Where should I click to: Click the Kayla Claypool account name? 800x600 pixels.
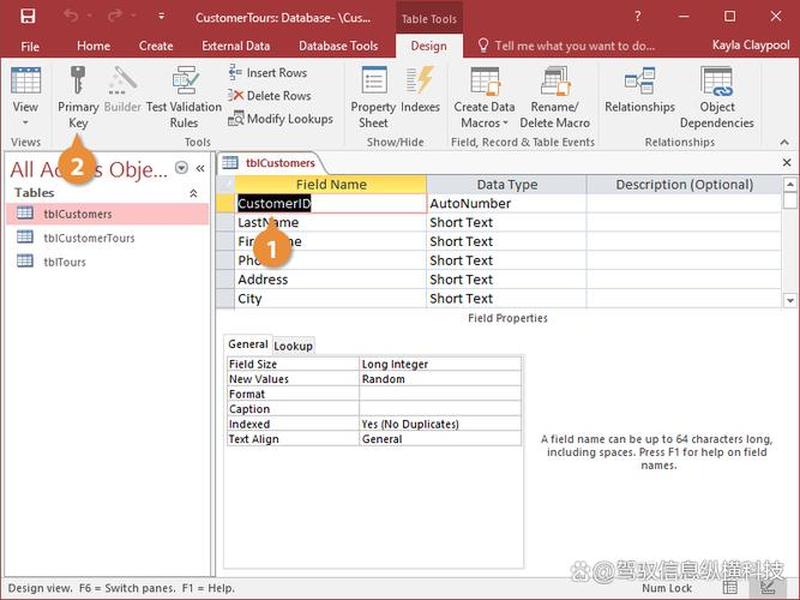click(751, 45)
